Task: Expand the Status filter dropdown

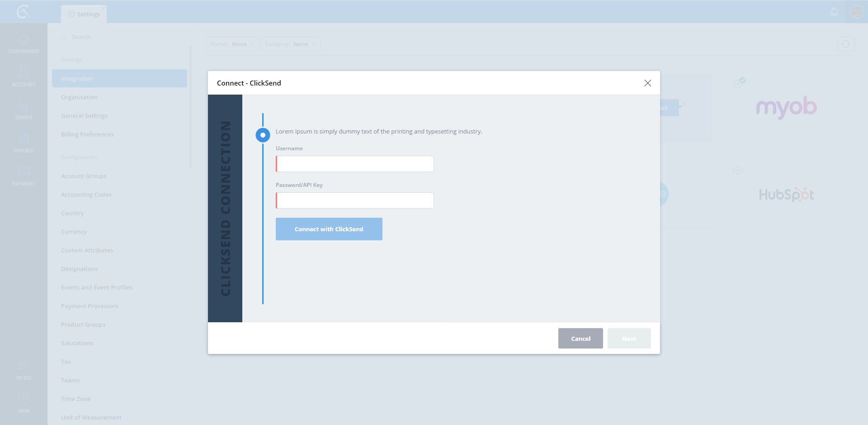Action: 232,44
